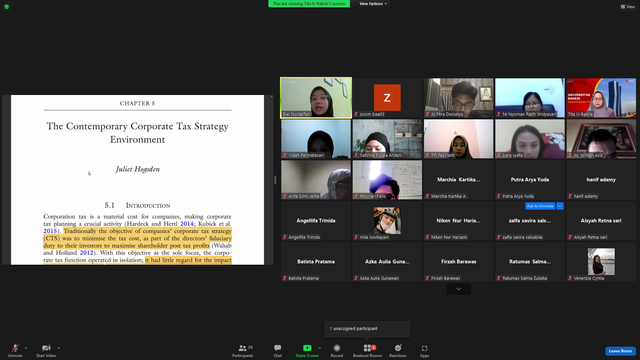Select the zoom baa03 participant tile
The width and height of the screenshot is (640, 360).
(x=387, y=98)
